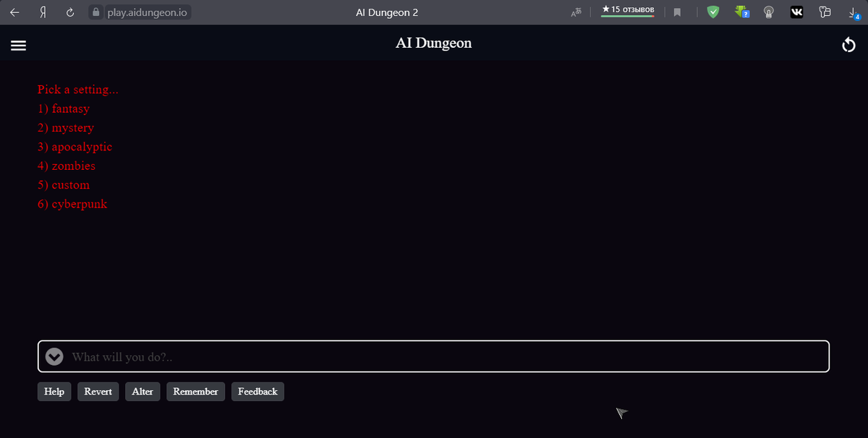Go back with browser back arrow

14,12
